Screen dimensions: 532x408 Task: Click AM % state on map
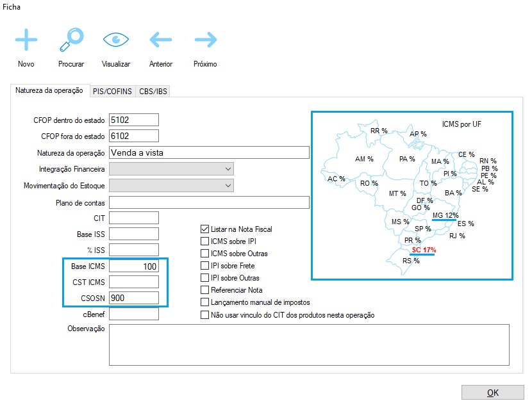click(363, 159)
